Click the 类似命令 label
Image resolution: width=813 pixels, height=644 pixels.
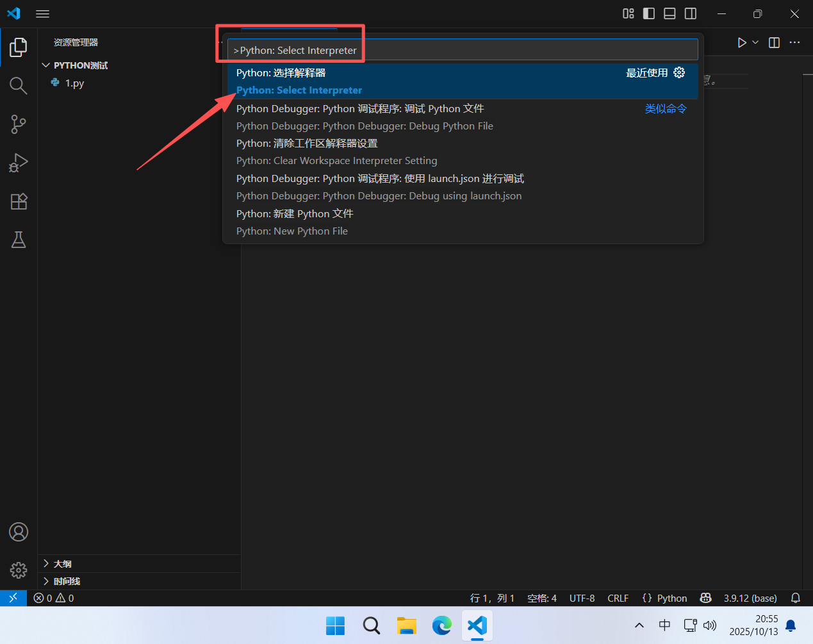pyautogui.click(x=666, y=109)
